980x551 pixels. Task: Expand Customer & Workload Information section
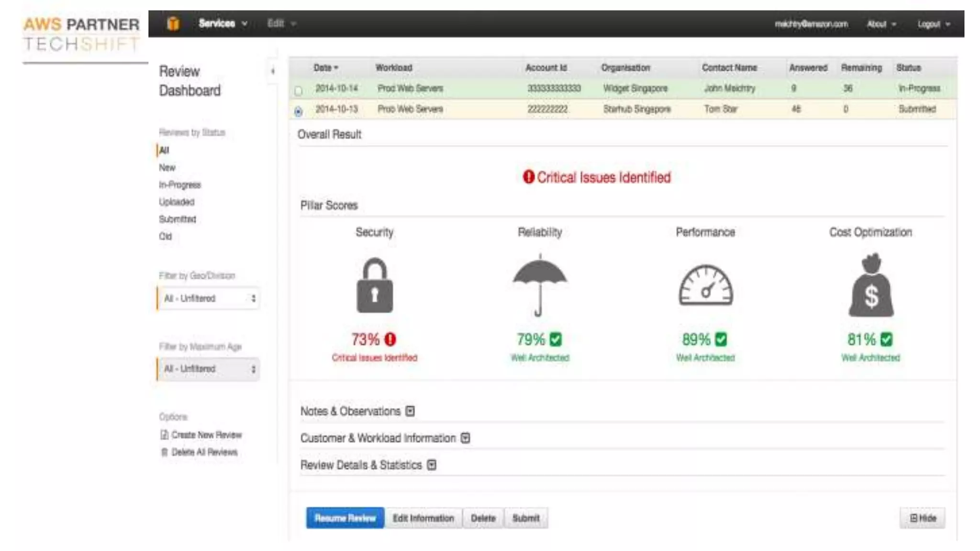tap(465, 438)
